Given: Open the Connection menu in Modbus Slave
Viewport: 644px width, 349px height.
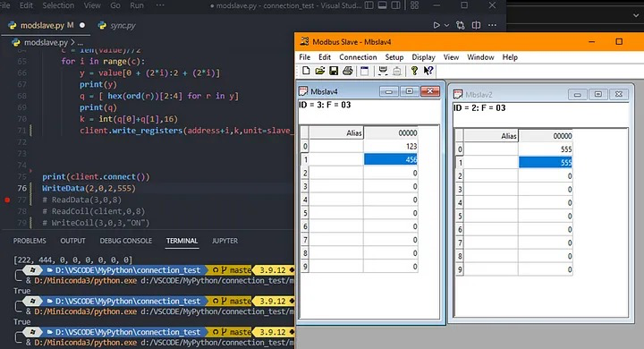Looking at the screenshot, I should tap(358, 57).
